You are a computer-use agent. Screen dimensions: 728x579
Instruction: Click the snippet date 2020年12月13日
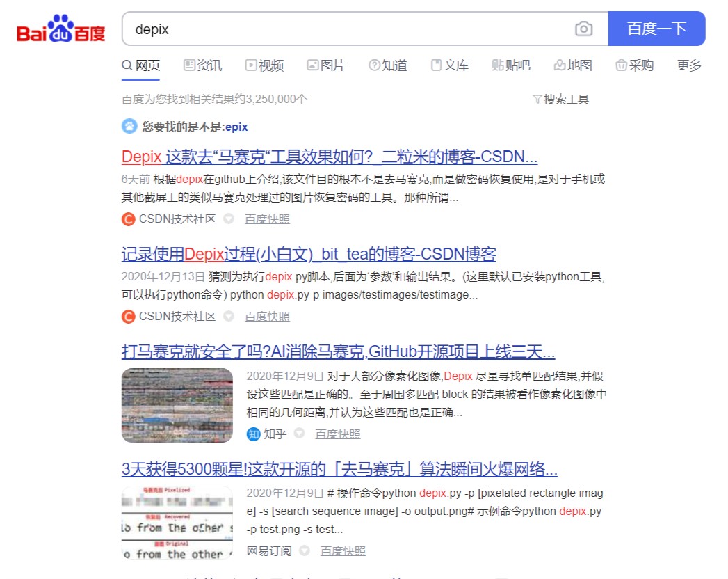click(163, 277)
